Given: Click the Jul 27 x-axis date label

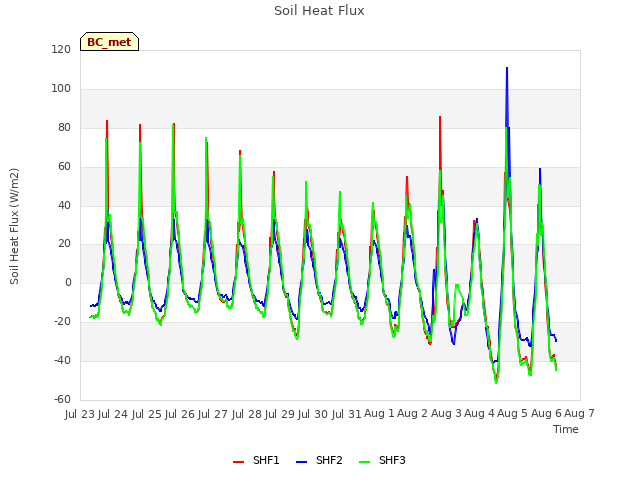Looking at the screenshot, I should click(213, 414).
